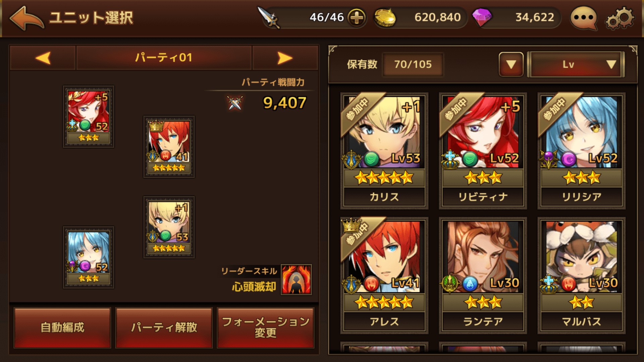Select ランテア unit card in list
Viewport: 644px width, 362px height.
[x=483, y=275]
